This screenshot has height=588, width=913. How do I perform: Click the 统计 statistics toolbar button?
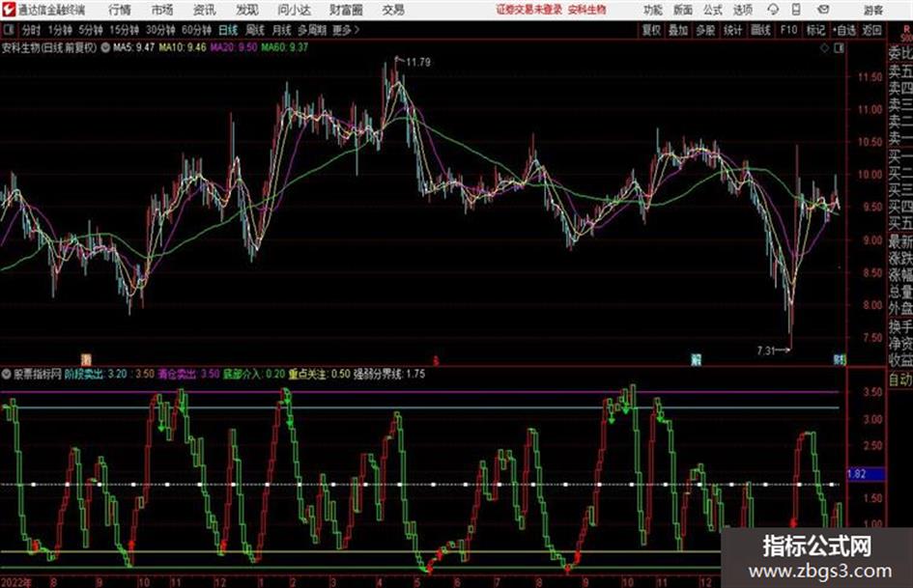pyautogui.click(x=733, y=30)
